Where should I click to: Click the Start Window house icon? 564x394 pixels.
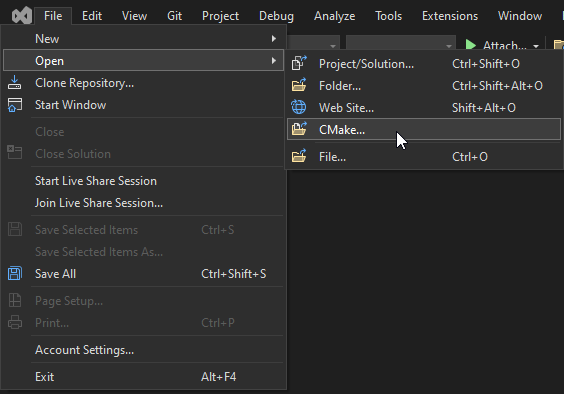(14, 105)
